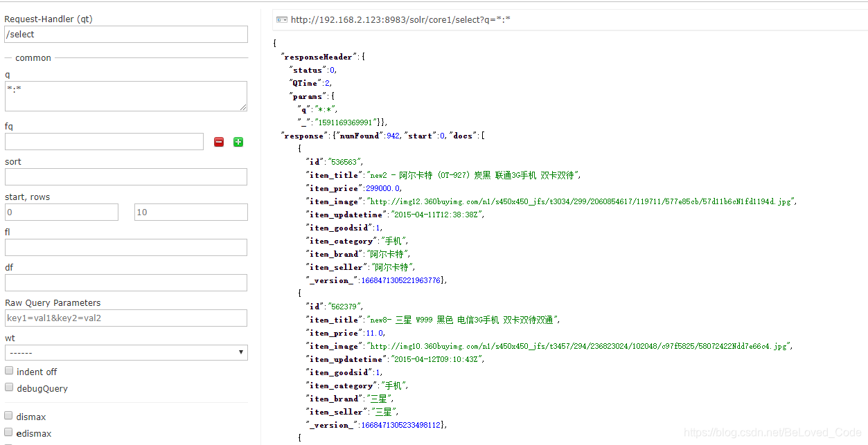Click the "params" key
The image size is (868, 445).
(307, 96)
